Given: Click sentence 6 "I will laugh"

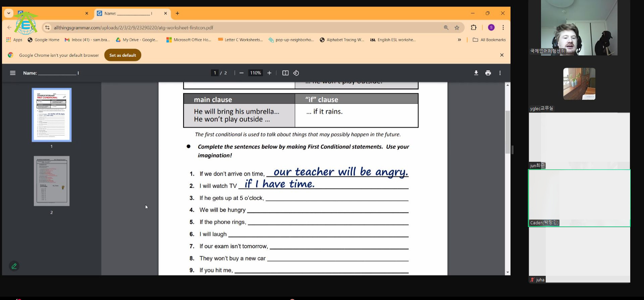Looking at the screenshot, I should 213,234.
